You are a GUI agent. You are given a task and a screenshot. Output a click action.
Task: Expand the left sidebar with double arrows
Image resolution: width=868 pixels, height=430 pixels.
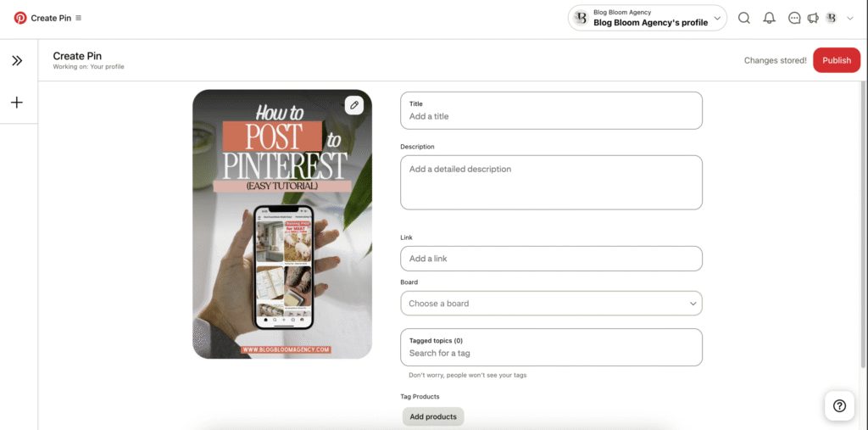17,60
